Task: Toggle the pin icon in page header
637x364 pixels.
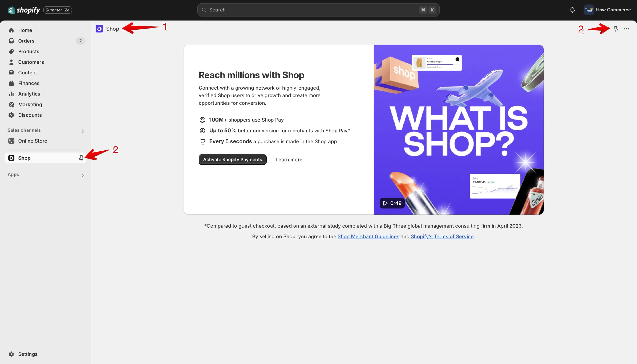Action: tap(616, 29)
